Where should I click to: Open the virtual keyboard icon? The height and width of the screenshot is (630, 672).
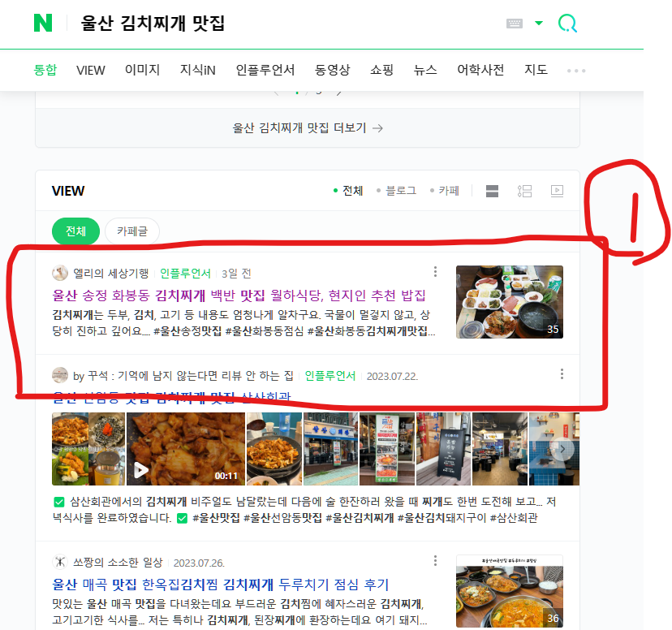[515, 24]
